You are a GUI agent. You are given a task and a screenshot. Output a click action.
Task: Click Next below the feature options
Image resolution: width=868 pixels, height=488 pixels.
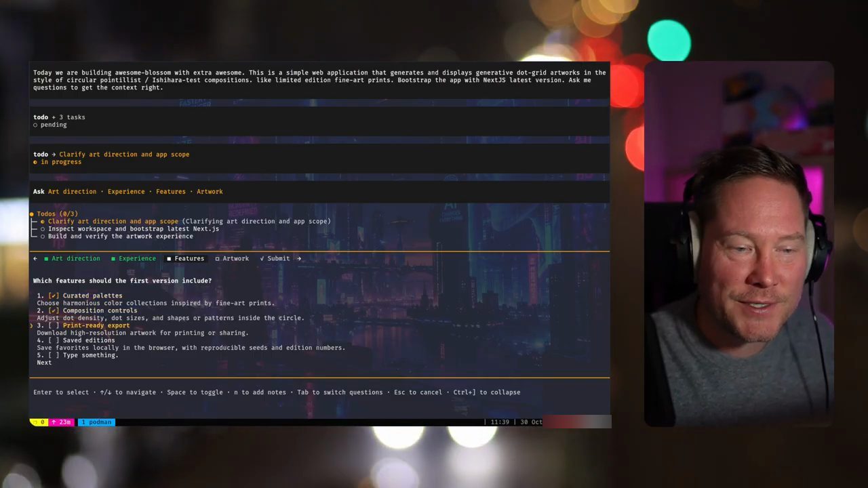[x=44, y=363]
